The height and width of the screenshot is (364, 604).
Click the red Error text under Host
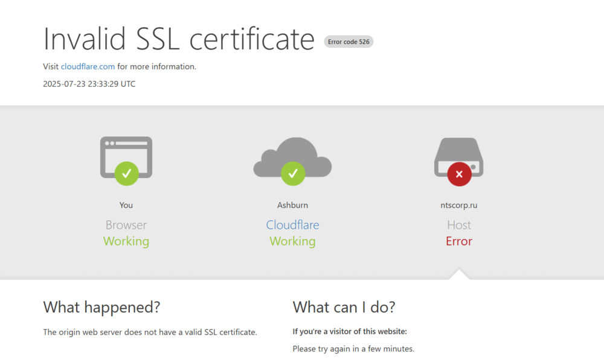coord(458,241)
